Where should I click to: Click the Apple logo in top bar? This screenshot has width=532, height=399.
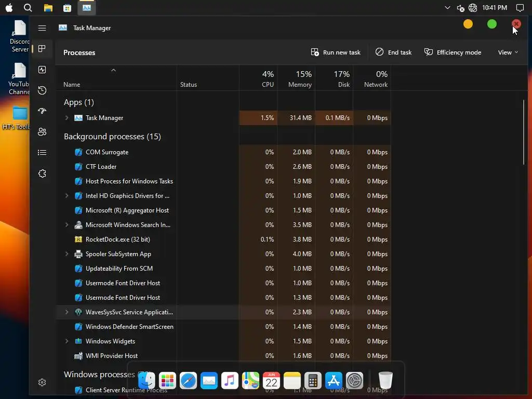click(9, 7)
